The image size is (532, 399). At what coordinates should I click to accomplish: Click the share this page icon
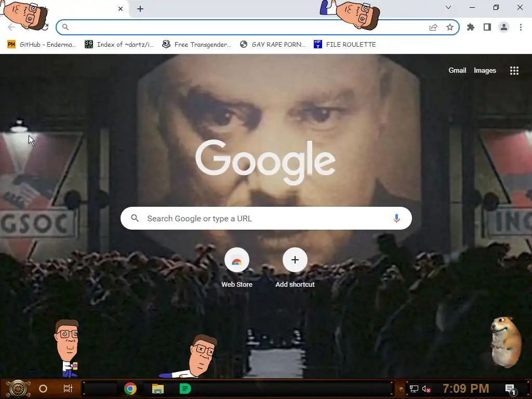pos(433,27)
